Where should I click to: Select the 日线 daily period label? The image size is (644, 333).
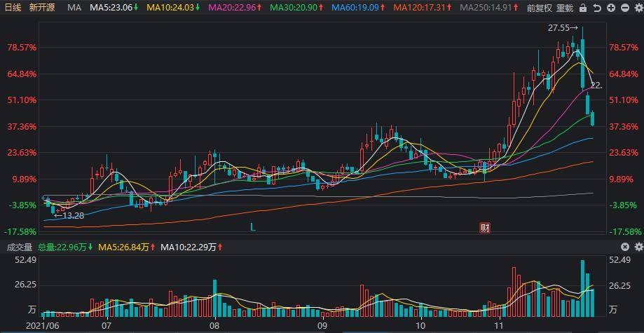coord(13,8)
